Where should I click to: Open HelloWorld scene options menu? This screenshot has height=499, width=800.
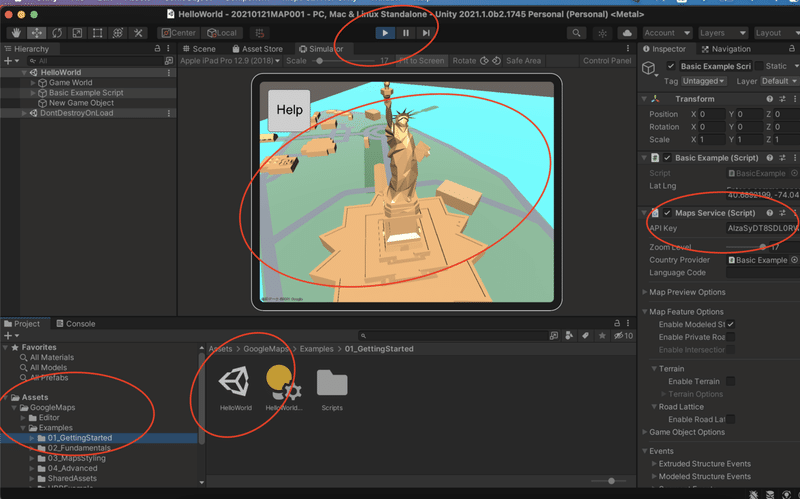tap(168, 72)
